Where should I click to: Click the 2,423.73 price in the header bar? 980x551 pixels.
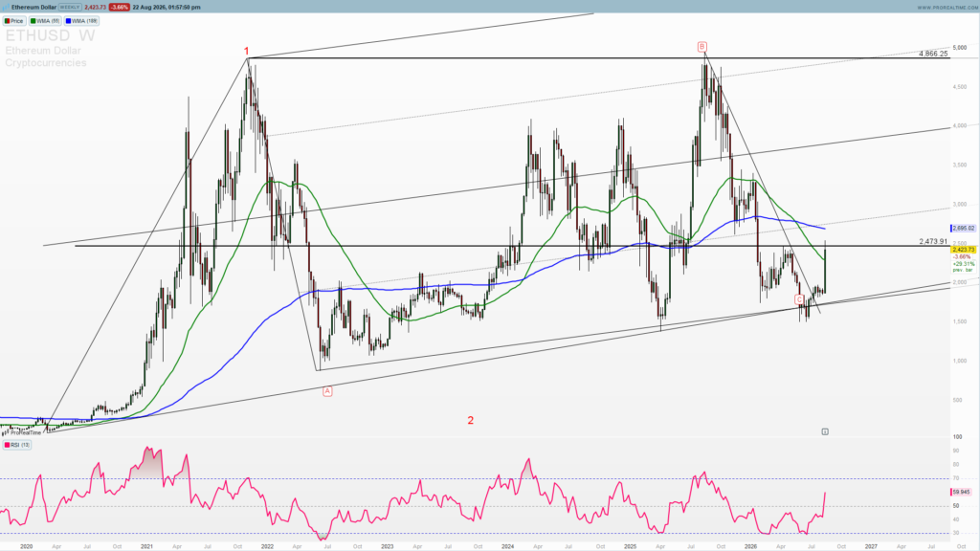pyautogui.click(x=95, y=7)
